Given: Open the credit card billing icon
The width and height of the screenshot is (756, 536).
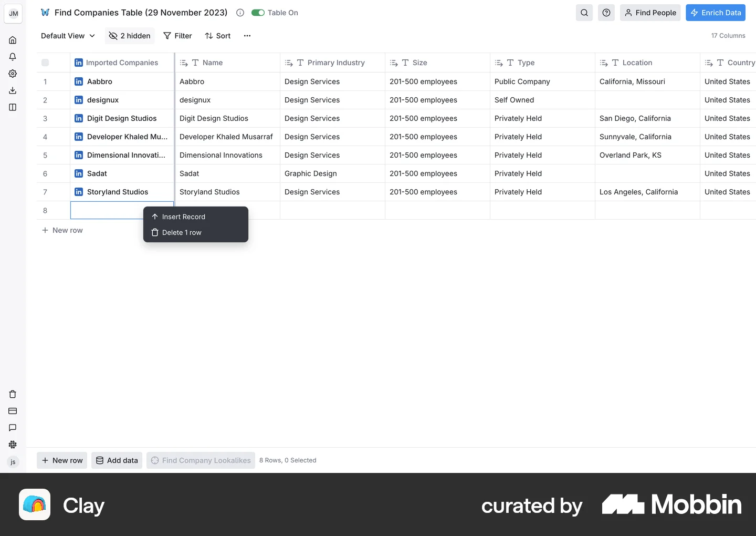Looking at the screenshot, I should (x=13, y=411).
